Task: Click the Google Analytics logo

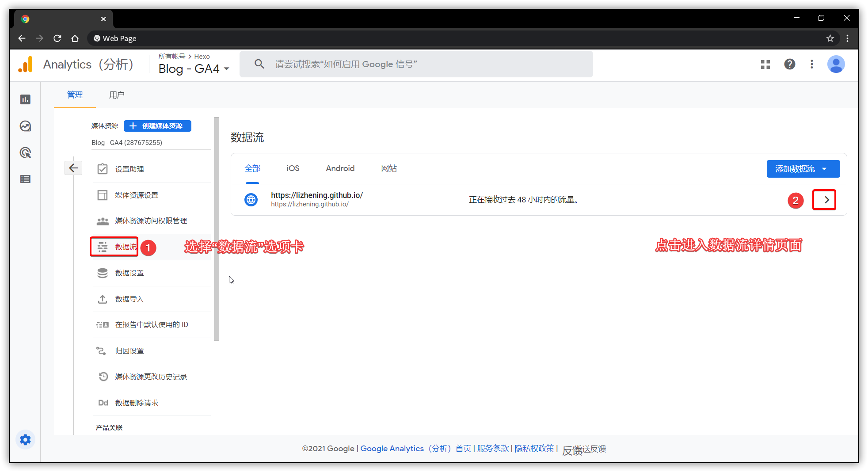Action: pos(26,65)
